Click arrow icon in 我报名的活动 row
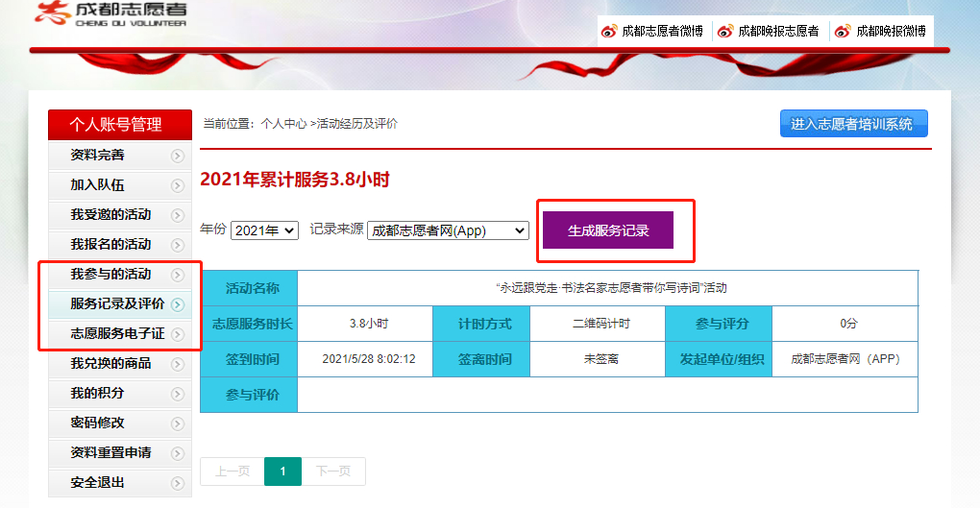 point(178,245)
